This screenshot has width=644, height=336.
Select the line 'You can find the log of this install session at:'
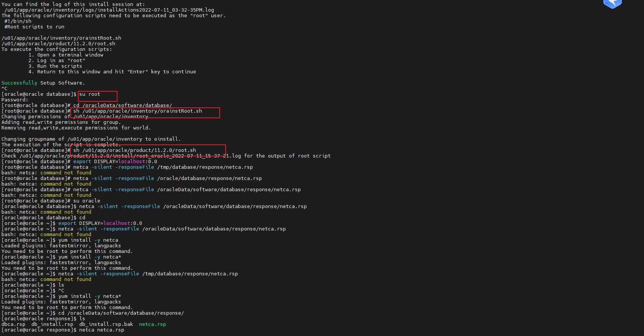[x=73, y=4]
